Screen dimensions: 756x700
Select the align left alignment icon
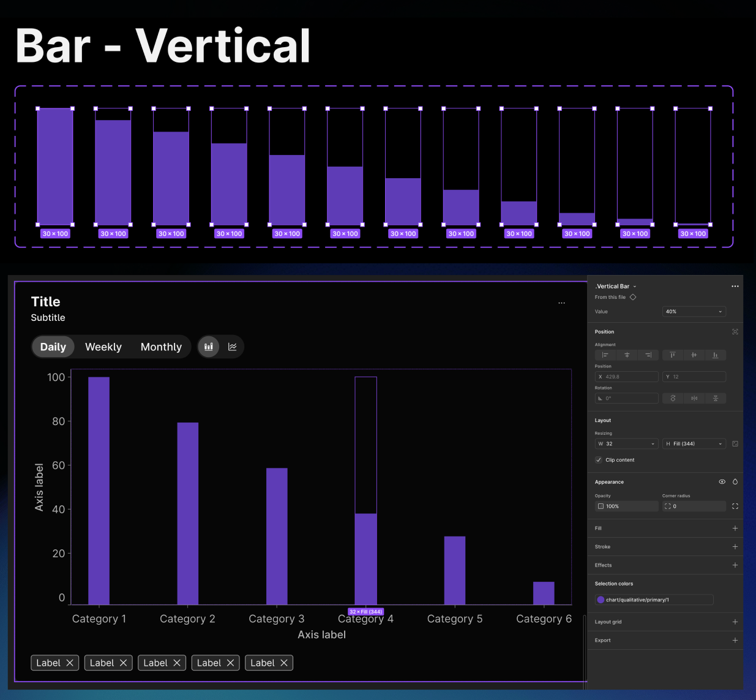[604, 355]
